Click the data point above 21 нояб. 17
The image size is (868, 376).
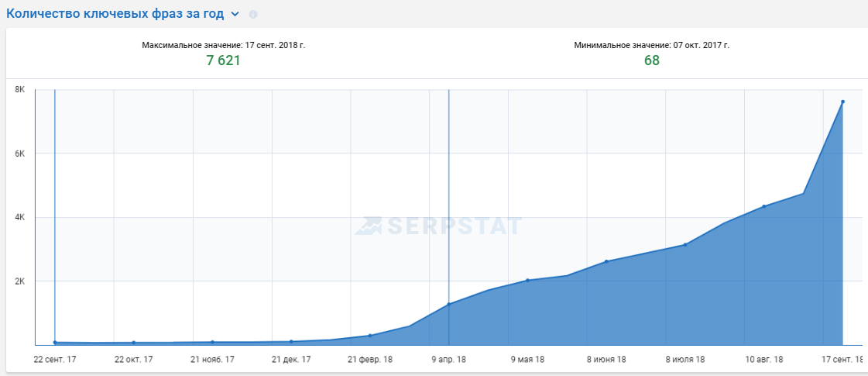(212, 342)
